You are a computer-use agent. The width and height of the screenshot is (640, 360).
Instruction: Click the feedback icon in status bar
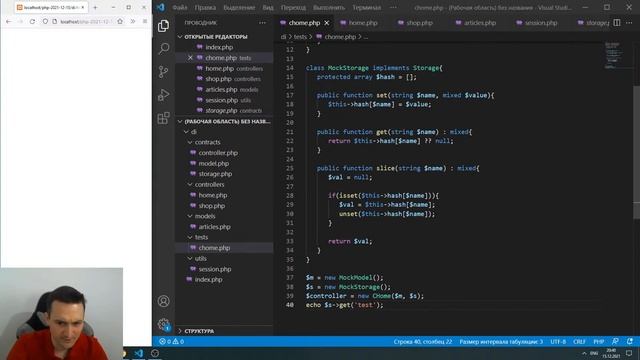point(615,342)
